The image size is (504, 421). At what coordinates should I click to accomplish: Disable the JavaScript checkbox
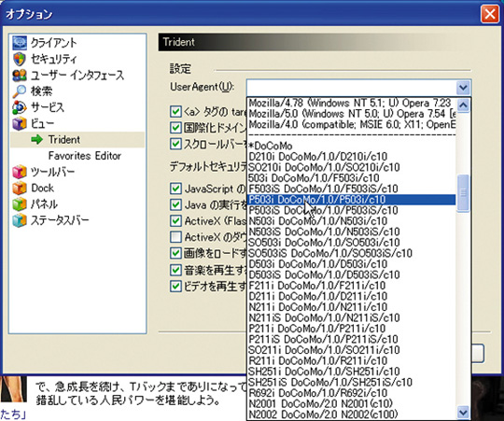pyautogui.click(x=175, y=189)
